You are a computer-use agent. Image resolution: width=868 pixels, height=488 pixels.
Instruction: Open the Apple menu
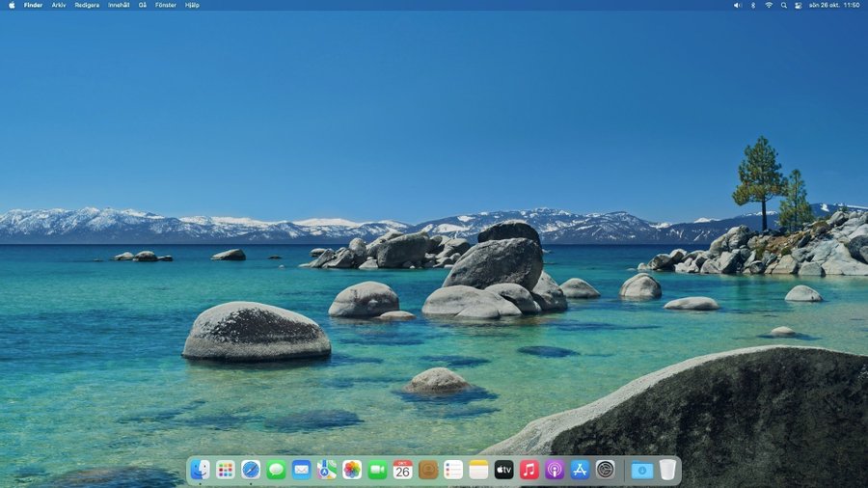click(x=12, y=5)
